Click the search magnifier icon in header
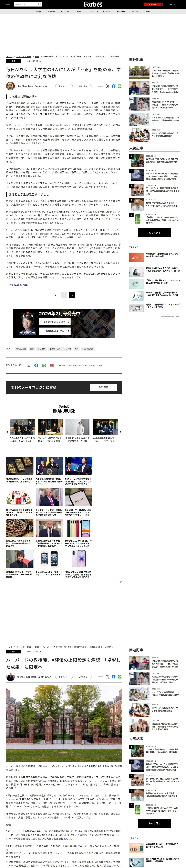The width and height of the screenshot is (186, 868). [39, 4]
